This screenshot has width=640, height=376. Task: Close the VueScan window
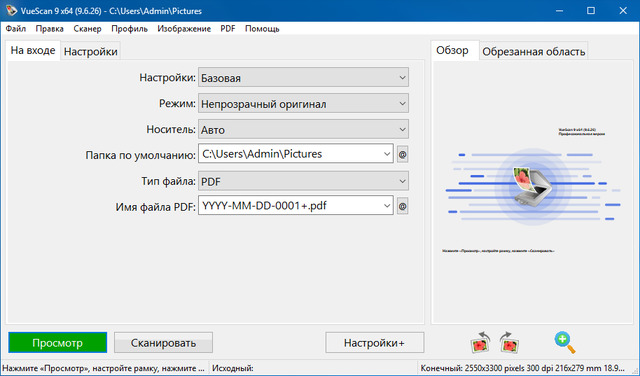pos(623,11)
